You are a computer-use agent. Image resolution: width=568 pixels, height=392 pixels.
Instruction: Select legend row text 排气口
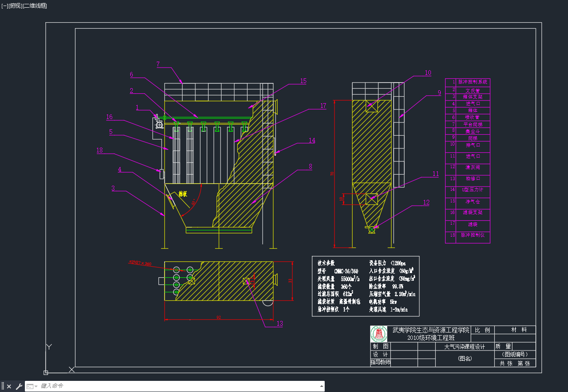coord(472,145)
